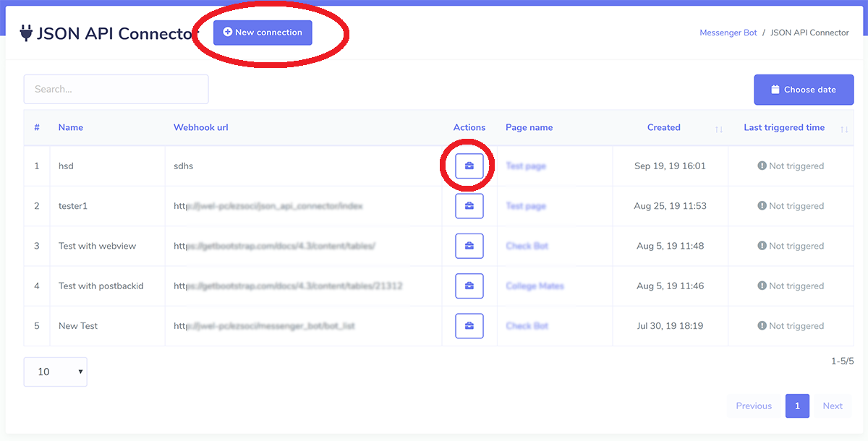Viewport: 868px width, 441px height.
Task: Select JSON API Connector in the breadcrumb
Action: click(809, 32)
